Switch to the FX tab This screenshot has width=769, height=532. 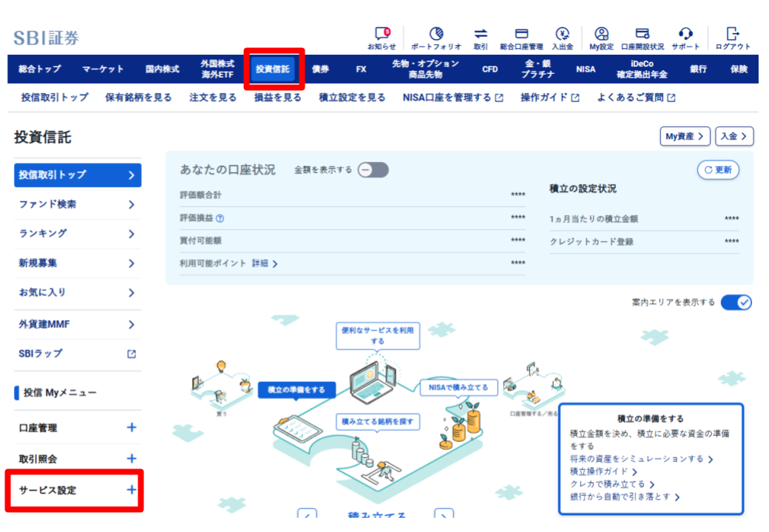coord(361,69)
